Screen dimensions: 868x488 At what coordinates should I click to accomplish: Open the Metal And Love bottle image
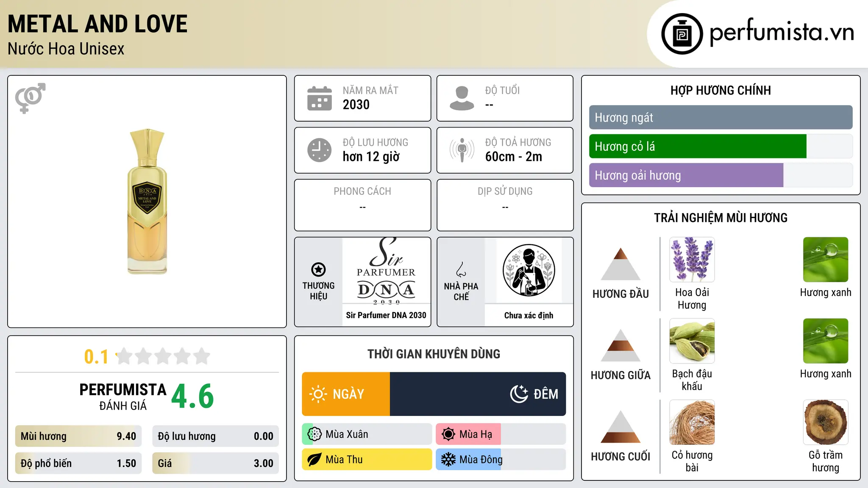147,201
